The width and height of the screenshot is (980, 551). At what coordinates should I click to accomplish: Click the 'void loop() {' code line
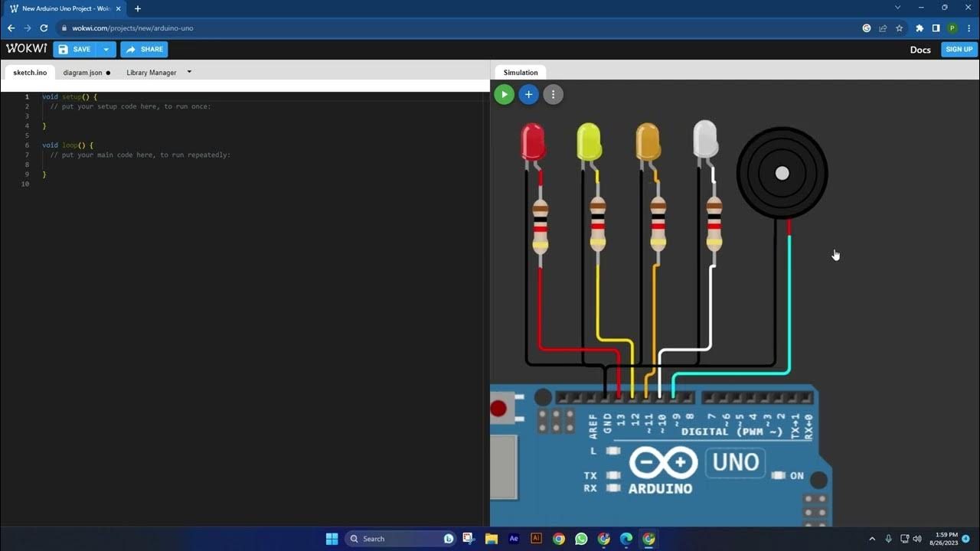pos(67,145)
